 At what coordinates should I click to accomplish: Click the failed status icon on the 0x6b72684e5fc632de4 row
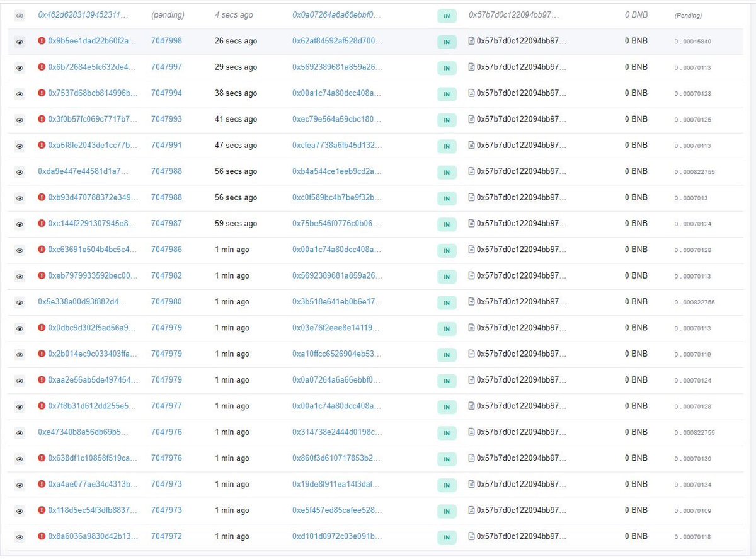coord(41,67)
